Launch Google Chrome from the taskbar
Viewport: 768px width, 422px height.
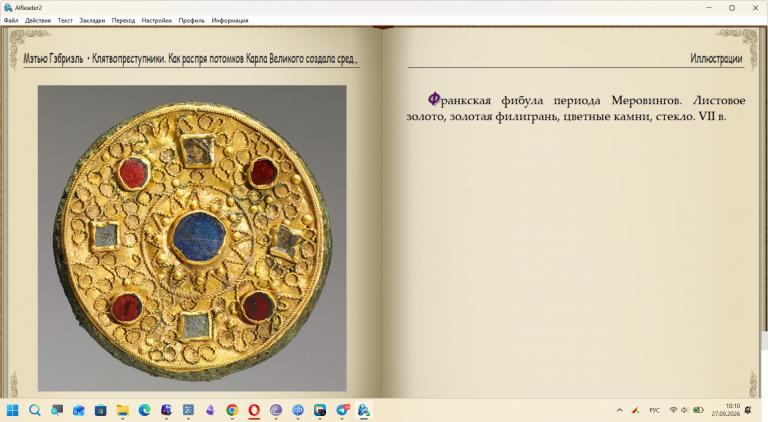coord(232,410)
